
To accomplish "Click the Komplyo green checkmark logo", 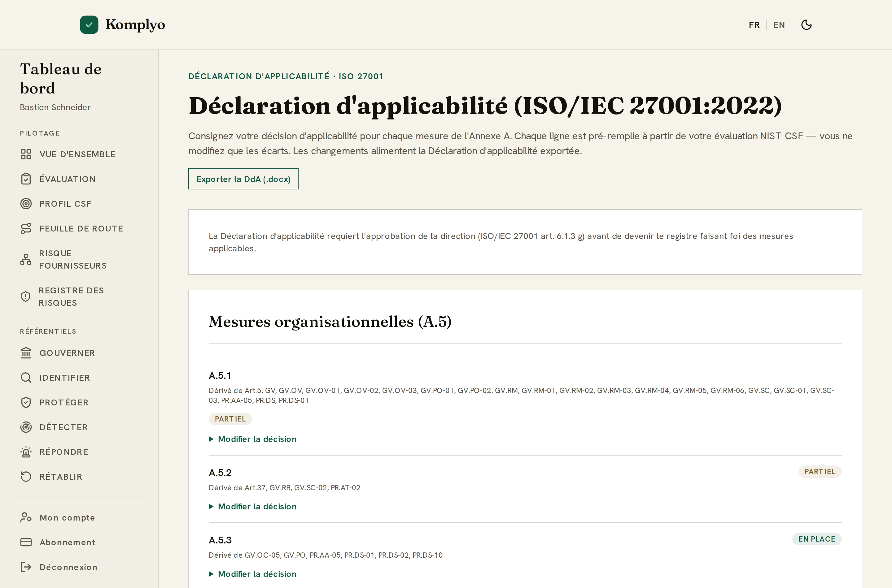I will 89,25.
